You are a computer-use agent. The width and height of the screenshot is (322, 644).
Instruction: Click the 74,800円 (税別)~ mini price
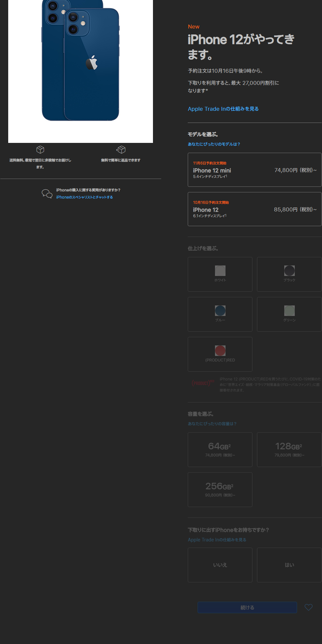point(295,170)
